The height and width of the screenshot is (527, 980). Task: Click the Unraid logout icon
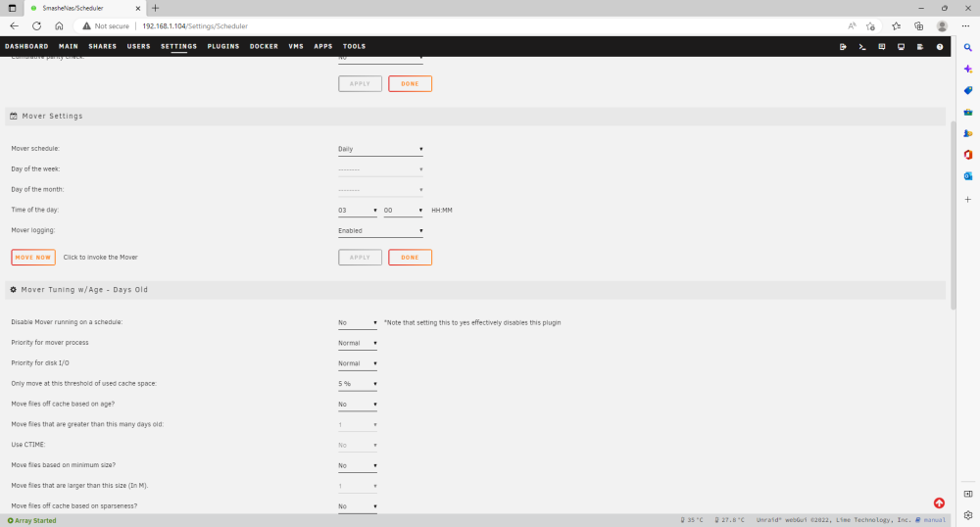coord(843,47)
